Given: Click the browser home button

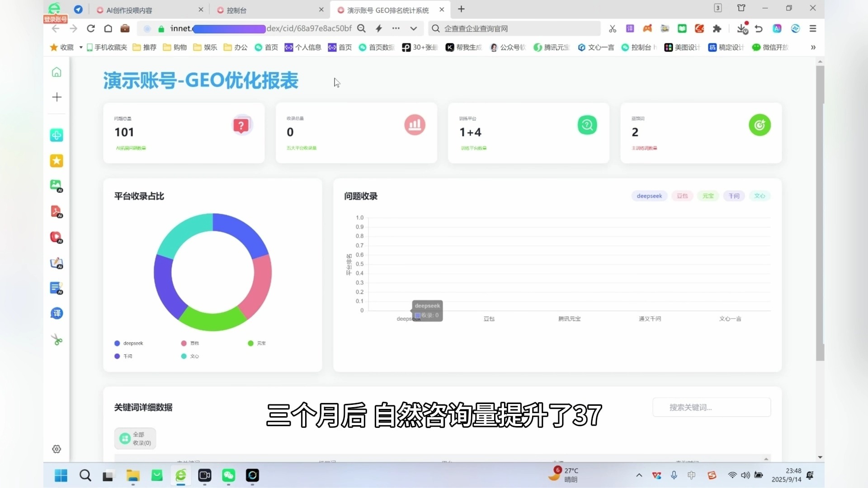Looking at the screenshot, I should pos(108,28).
